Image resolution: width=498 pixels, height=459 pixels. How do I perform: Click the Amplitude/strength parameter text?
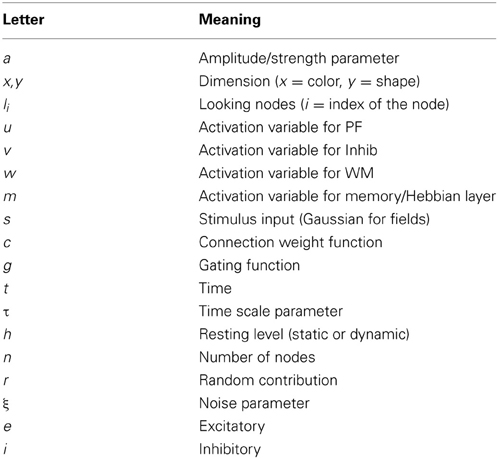299,59
